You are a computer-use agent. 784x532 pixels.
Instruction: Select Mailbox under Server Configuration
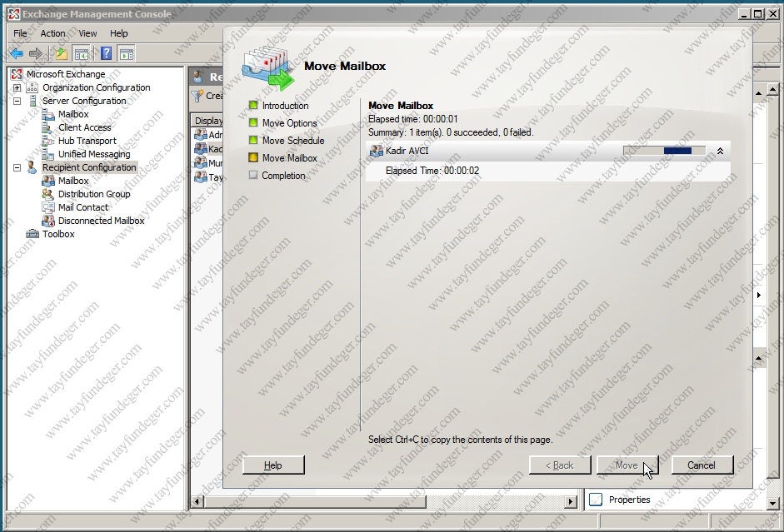pos(73,114)
